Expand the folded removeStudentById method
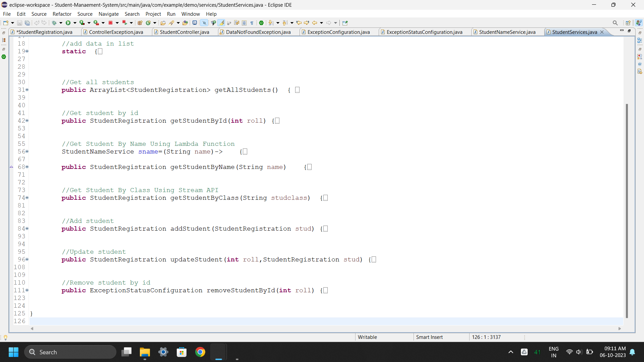 (27, 290)
